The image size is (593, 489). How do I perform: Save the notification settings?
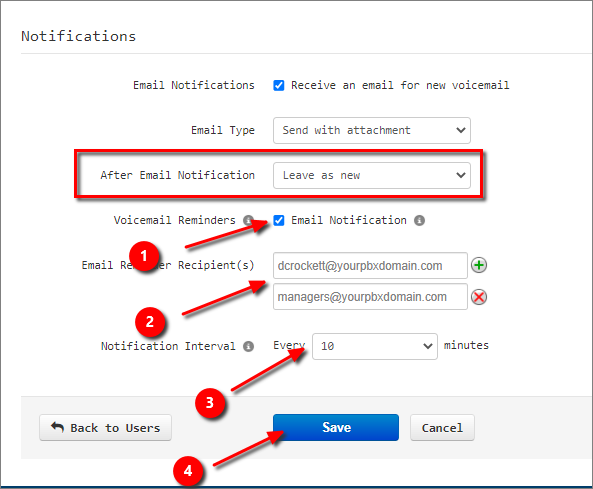point(336,427)
